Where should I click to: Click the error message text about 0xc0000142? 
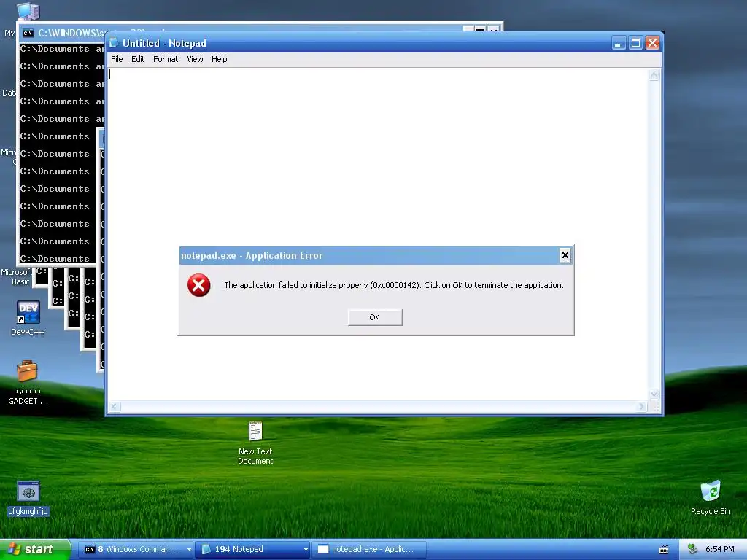(394, 285)
